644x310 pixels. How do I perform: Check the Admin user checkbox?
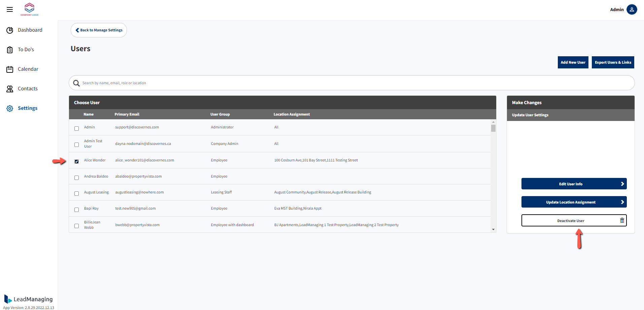tap(76, 128)
